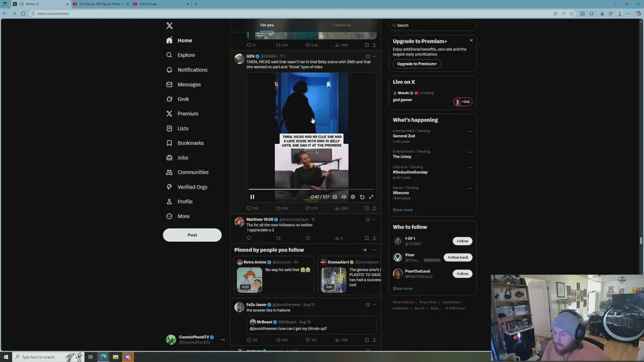Open Notifications from the sidebar
This screenshot has width=644, height=362.
click(187, 70)
